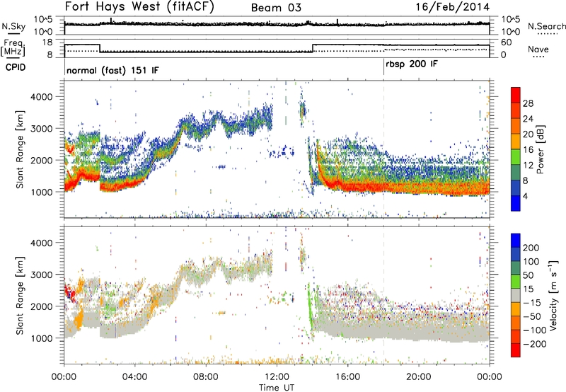Click the velocity scale value '-200'

(x=533, y=344)
